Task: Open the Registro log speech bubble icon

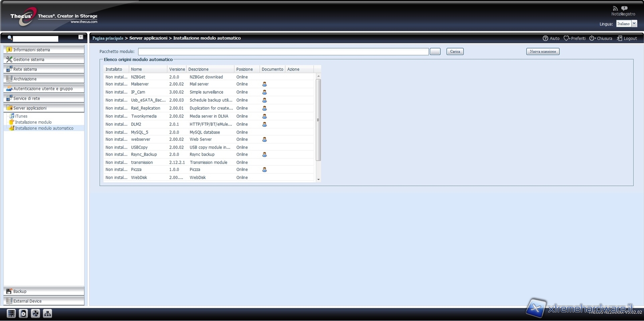Action: coord(624,8)
